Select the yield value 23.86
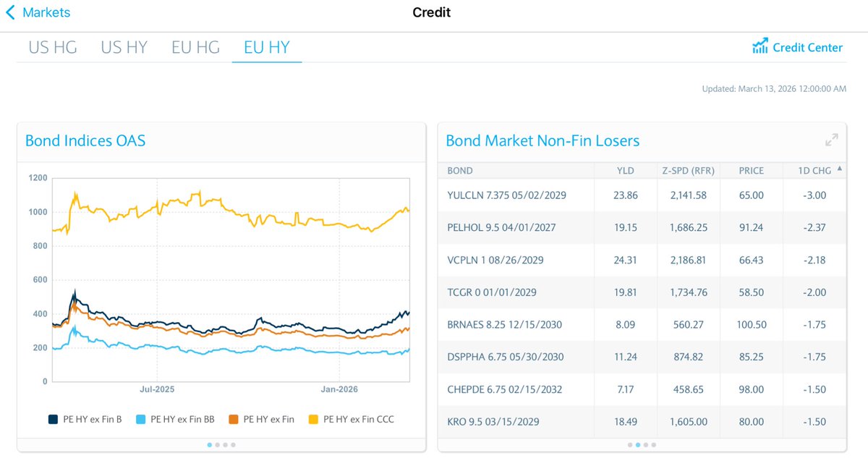Screen dimensions: 868x461 pos(626,195)
